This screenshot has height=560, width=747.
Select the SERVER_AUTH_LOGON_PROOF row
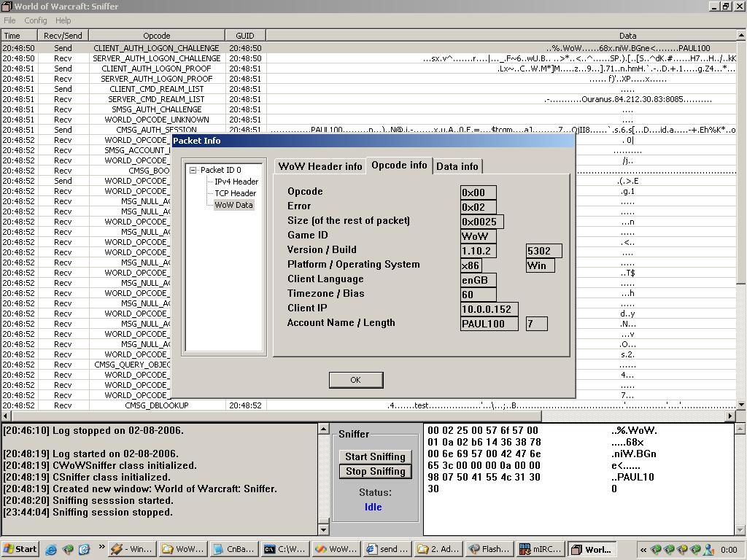click(x=368, y=79)
